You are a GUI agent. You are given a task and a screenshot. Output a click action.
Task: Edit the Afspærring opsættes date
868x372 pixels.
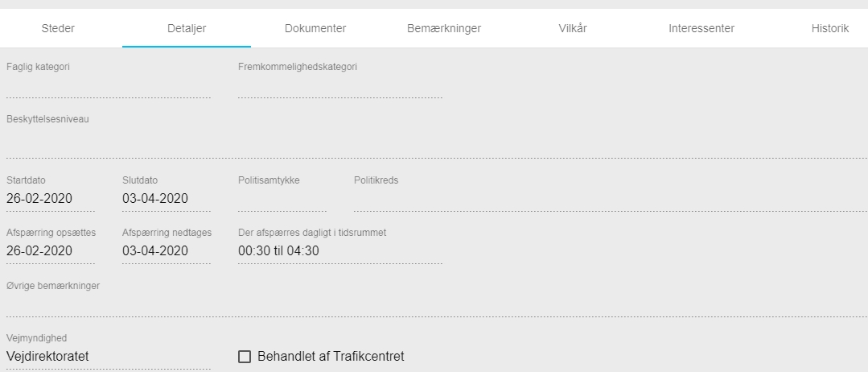(x=50, y=251)
